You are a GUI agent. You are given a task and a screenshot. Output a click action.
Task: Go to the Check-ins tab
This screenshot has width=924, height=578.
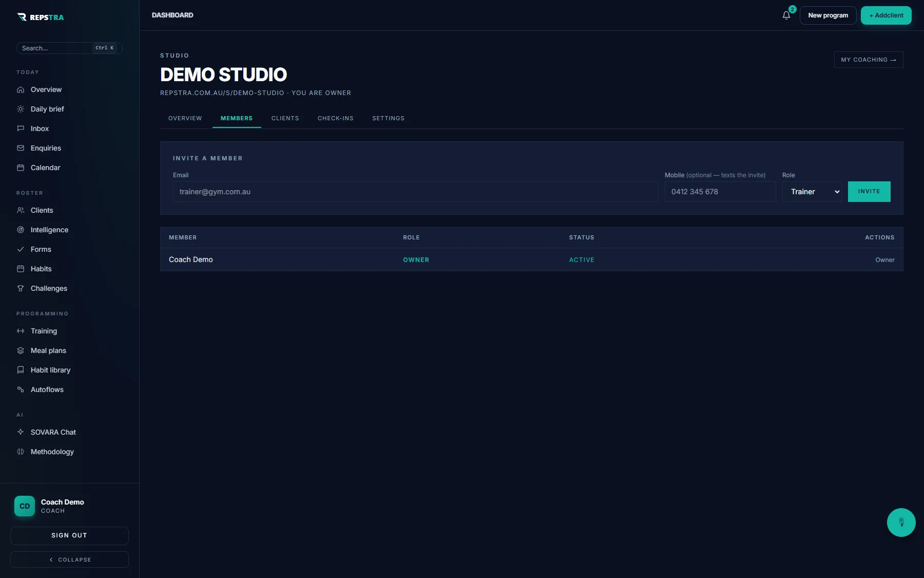336,118
